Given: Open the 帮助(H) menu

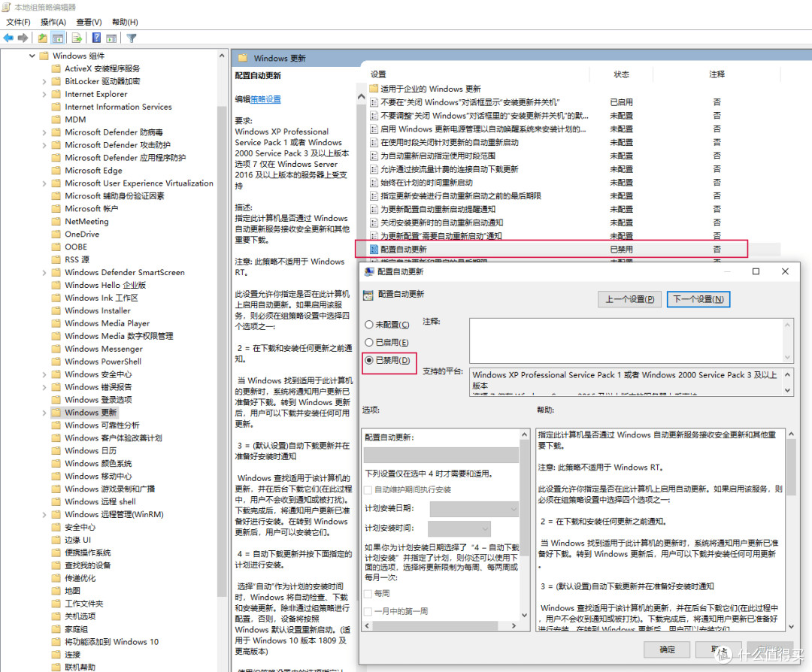Looking at the screenshot, I should 125,22.
